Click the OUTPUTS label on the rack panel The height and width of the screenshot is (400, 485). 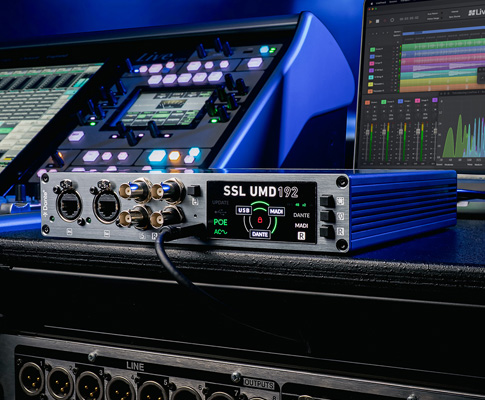pos(259,384)
